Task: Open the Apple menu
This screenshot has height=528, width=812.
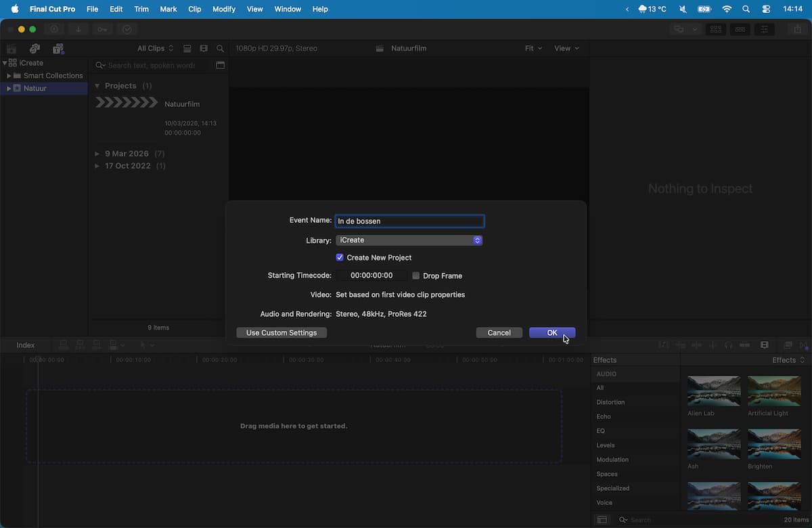Action: (14, 9)
